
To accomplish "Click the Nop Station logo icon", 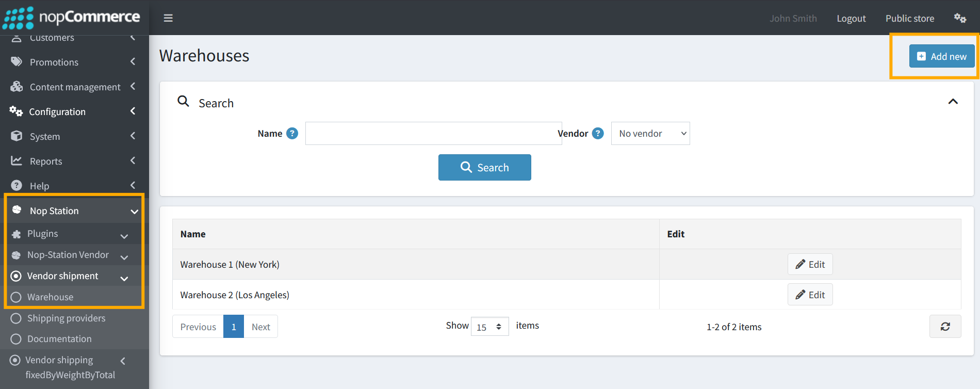I will [17, 210].
